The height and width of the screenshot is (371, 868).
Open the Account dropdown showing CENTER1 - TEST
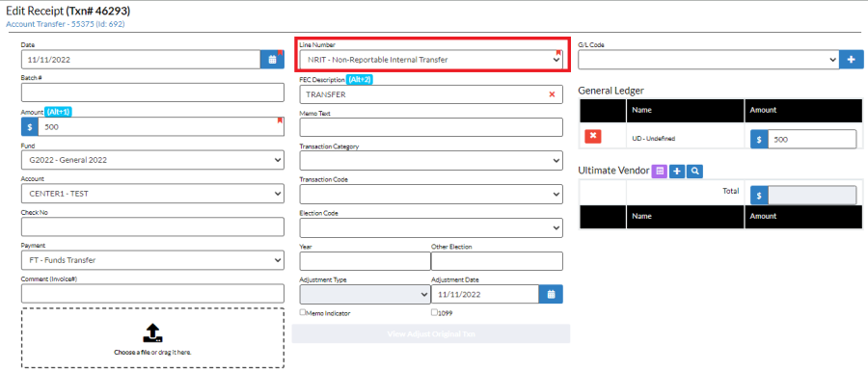152,194
